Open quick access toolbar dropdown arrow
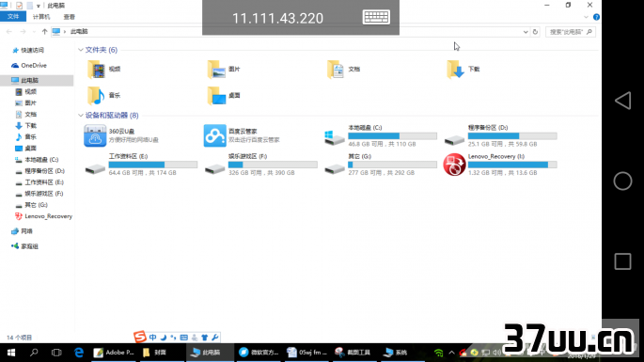This screenshot has height=362, width=644. click(x=39, y=6)
